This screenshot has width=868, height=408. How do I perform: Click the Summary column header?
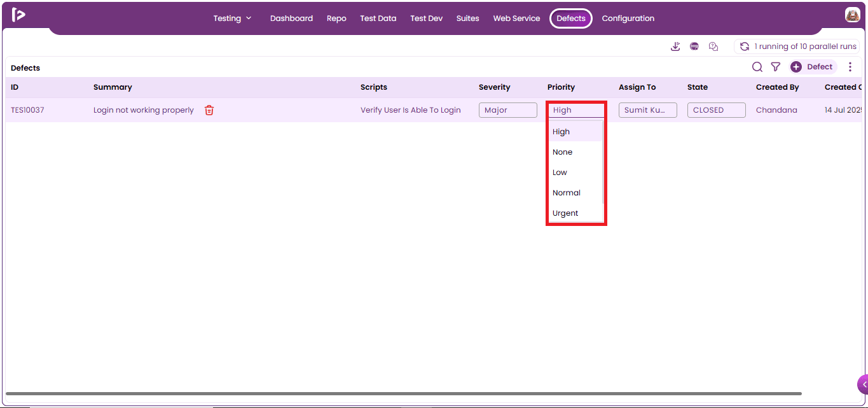tap(113, 87)
